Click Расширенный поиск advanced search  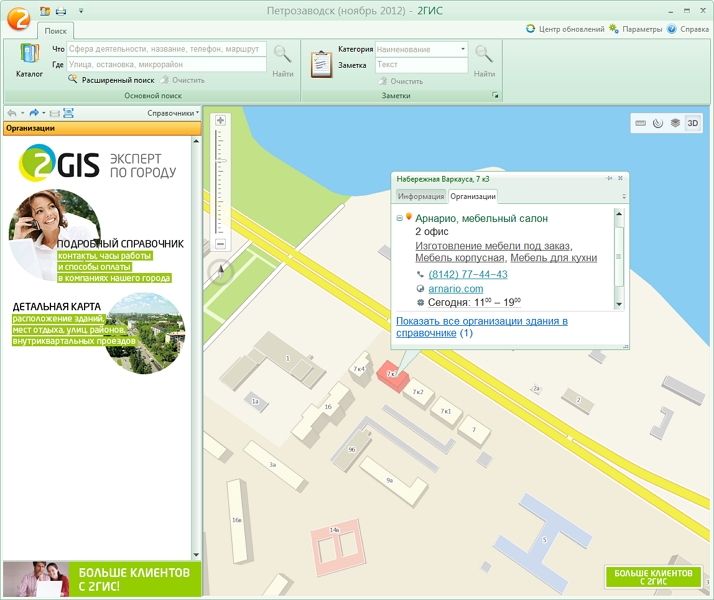pyautogui.click(x=118, y=79)
